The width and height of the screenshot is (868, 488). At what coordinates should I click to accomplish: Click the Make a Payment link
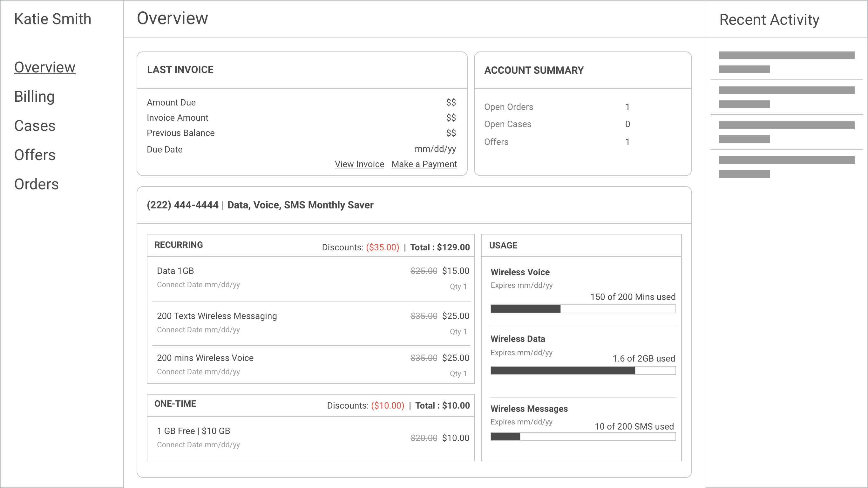[x=424, y=164]
